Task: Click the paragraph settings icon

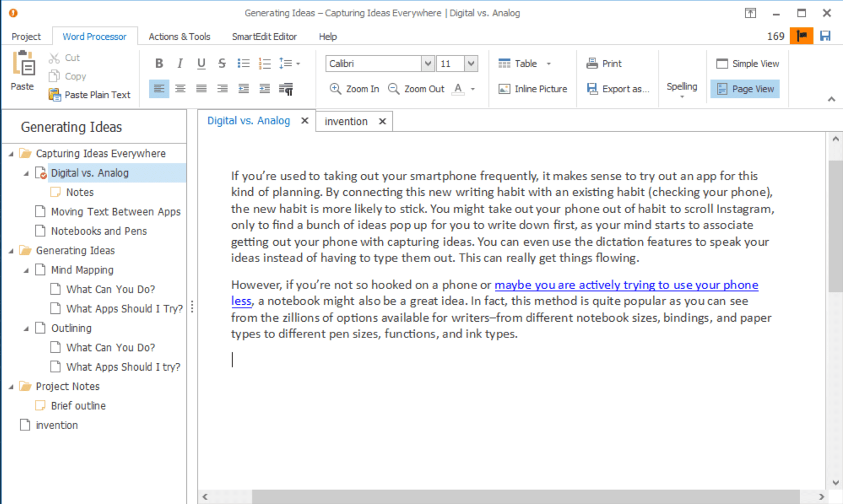Action: pos(286,89)
